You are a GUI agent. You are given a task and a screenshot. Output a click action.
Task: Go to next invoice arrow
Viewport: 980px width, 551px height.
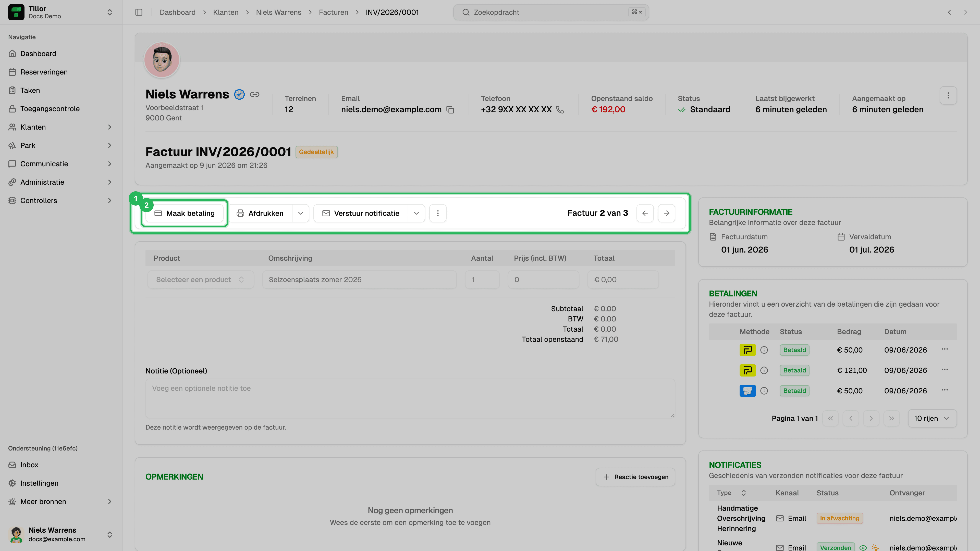click(x=667, y=213)
